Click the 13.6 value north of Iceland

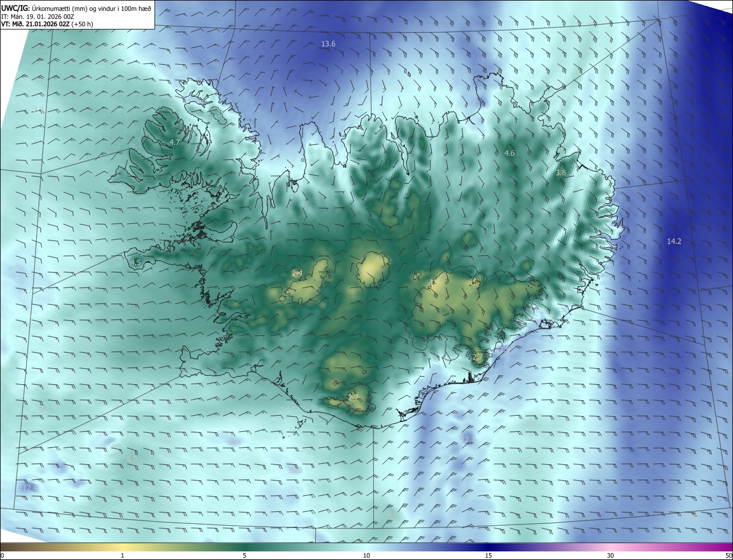328,44
